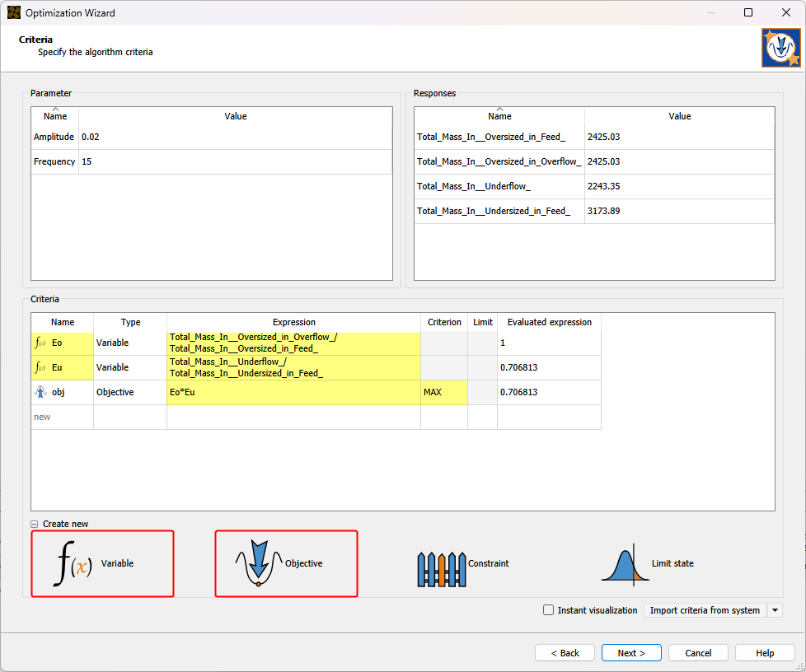Maximize the Optimization Wizard window
Screen dimensions: 806x672
[x=748, y=12]
